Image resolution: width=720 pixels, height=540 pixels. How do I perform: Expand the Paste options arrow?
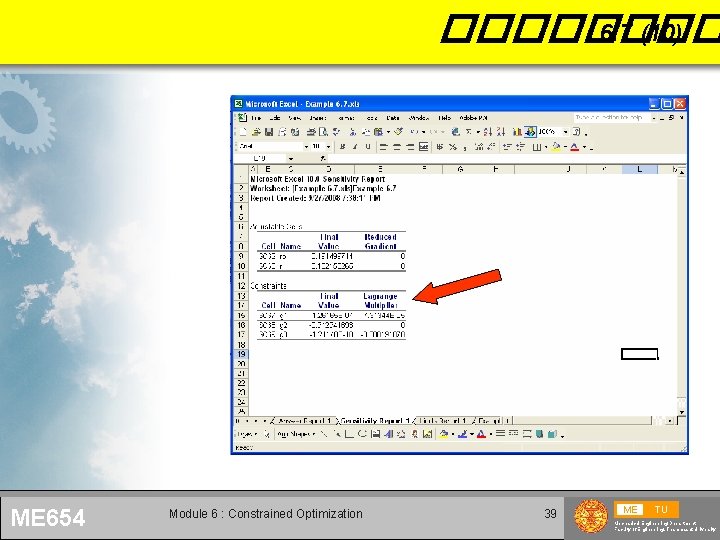click(388, 132)
